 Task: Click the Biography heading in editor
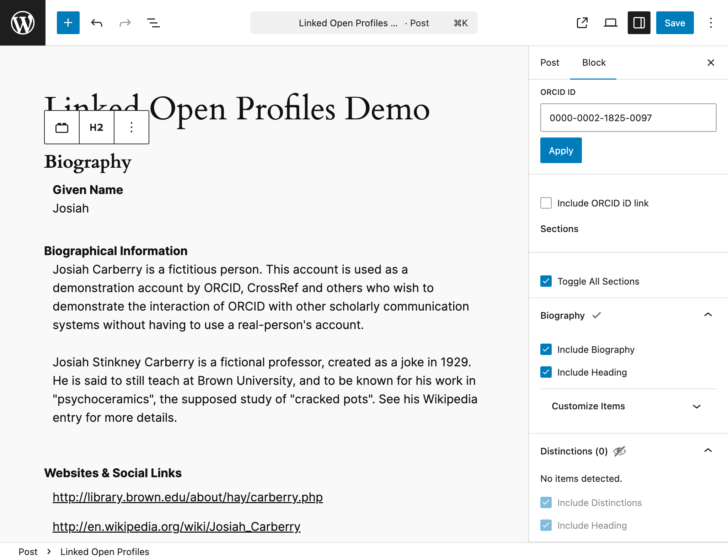[x=88, y=162]
